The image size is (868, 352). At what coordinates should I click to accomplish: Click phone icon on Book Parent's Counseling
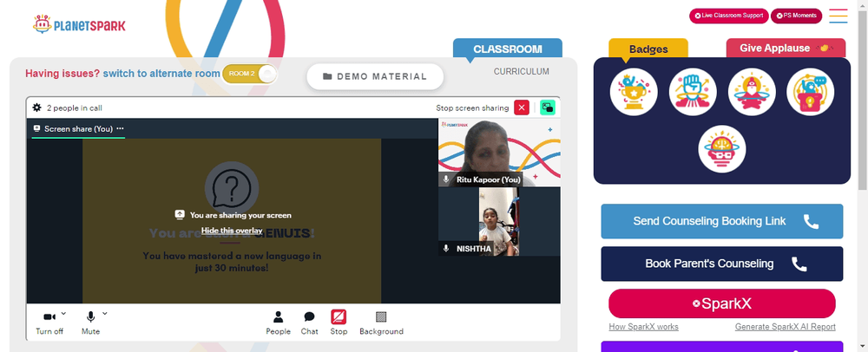799,264
